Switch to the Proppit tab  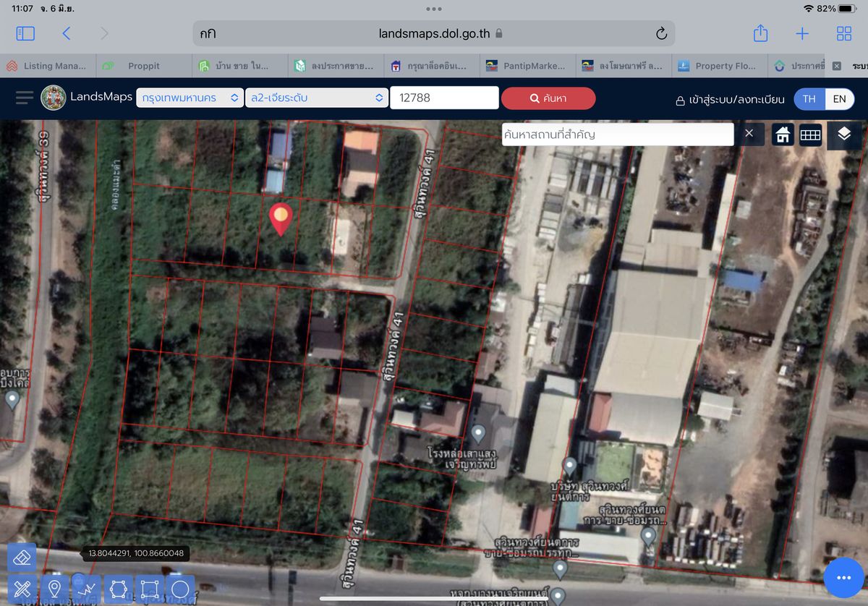[144, 66]
